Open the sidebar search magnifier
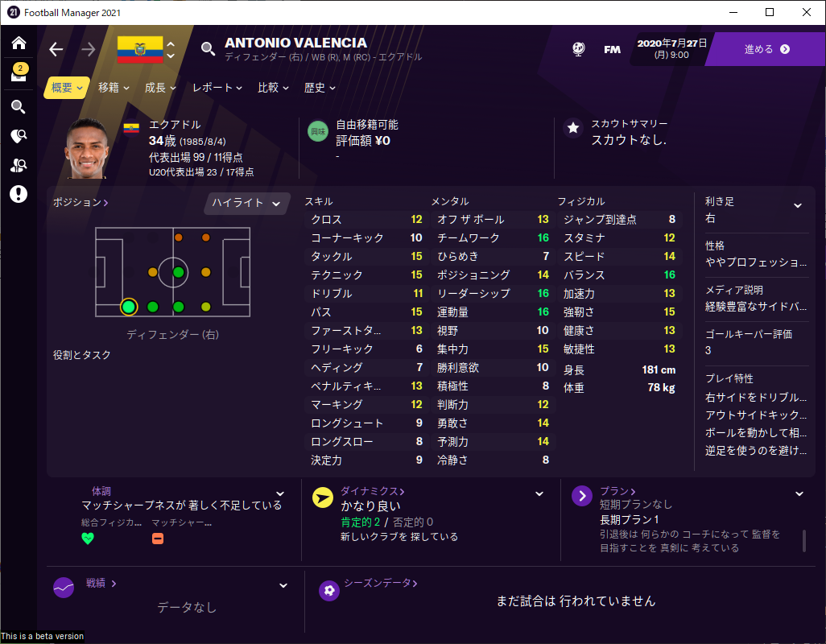Screen dimensions: 826x644 coord(19,107)
